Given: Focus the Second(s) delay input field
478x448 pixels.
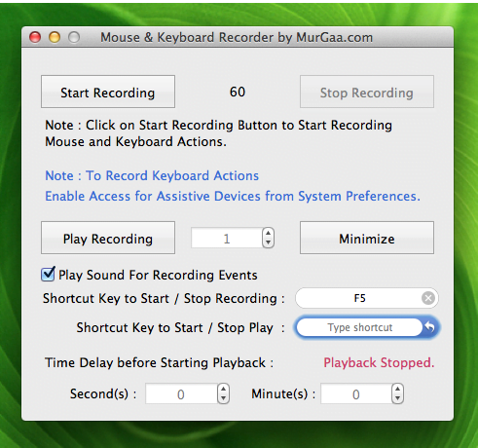Looking at the screenshot, I should pyautogui.click(x=181, y=393).
